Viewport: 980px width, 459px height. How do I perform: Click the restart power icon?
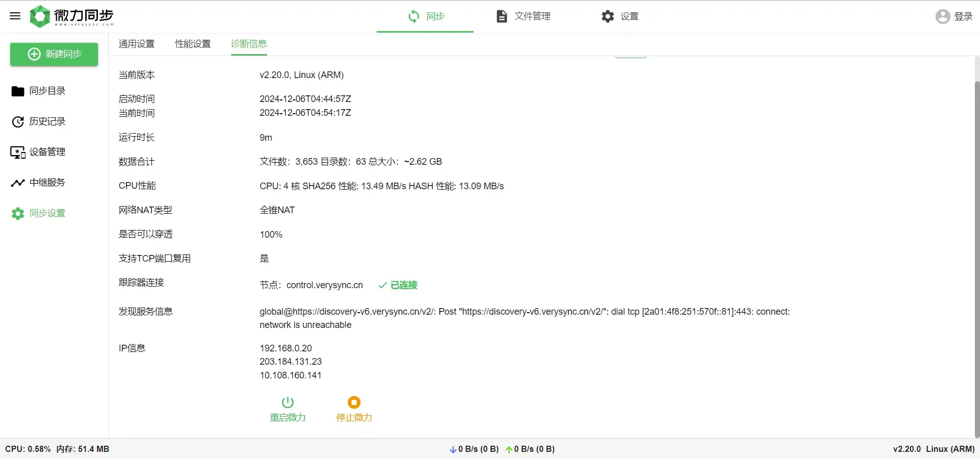pyautogui.click(x=287, y=402)
